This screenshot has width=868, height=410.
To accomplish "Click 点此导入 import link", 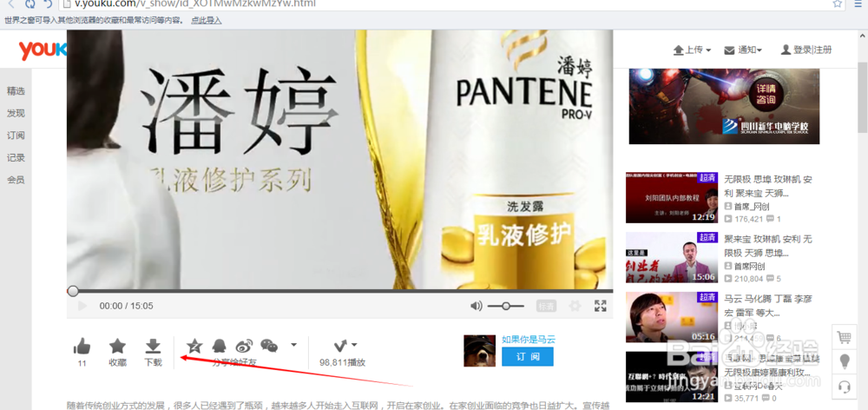I will tap(206, 21).
